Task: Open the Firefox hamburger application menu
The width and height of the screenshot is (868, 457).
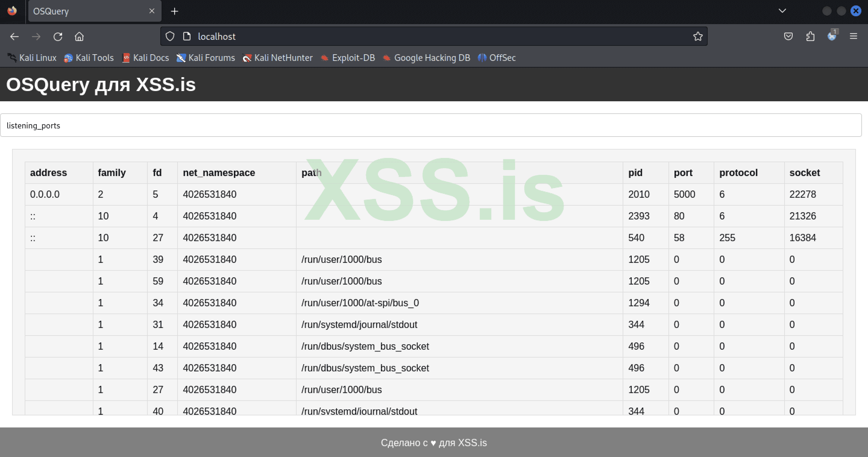Action: (x=853, y=36)
